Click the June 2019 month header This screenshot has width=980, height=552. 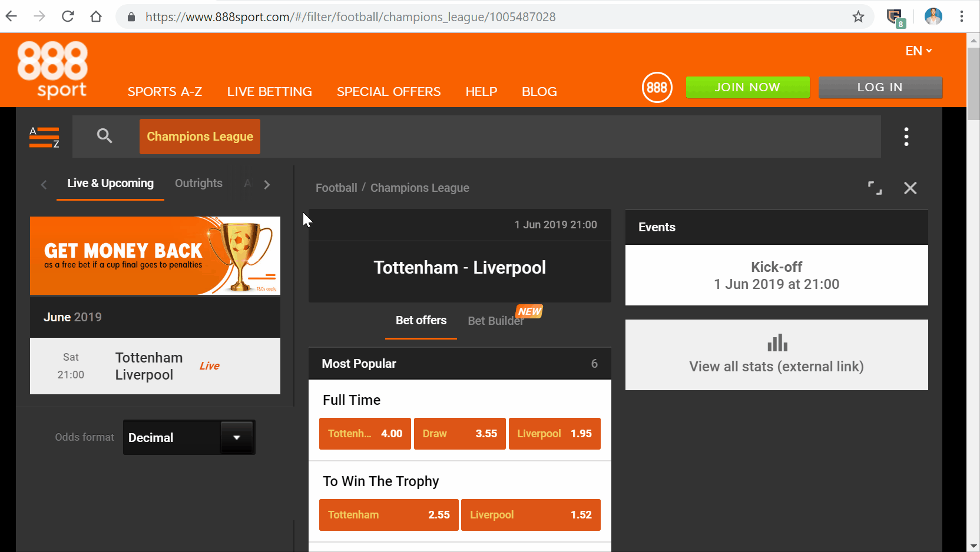coord(155,317)
